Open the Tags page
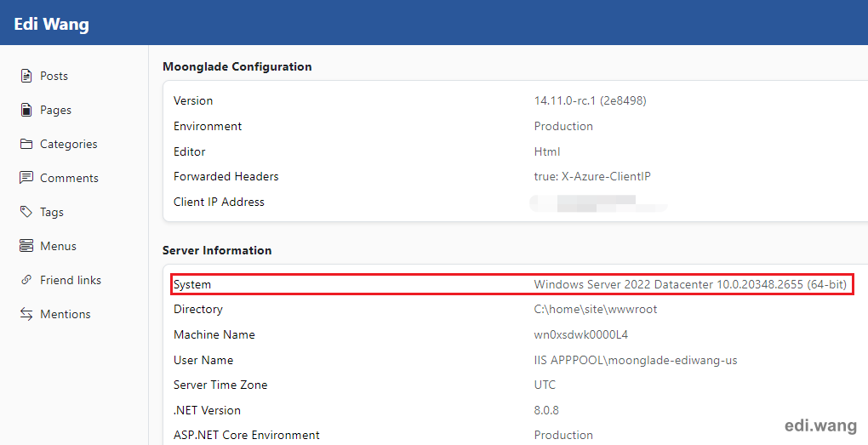 point(51,212)
